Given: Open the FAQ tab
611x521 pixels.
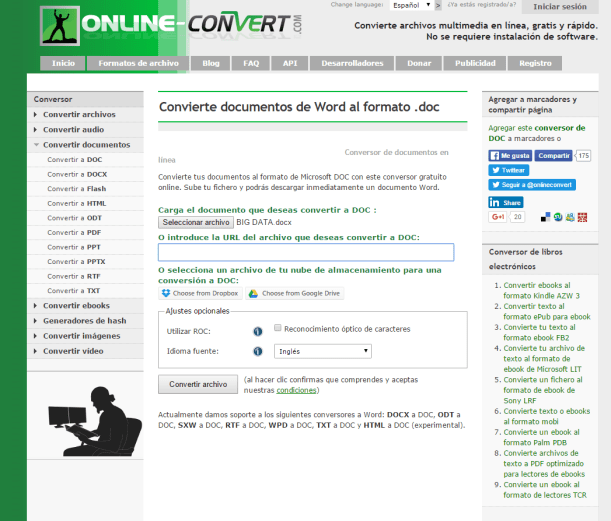Looking at the screenshot, I should [251, 63].
